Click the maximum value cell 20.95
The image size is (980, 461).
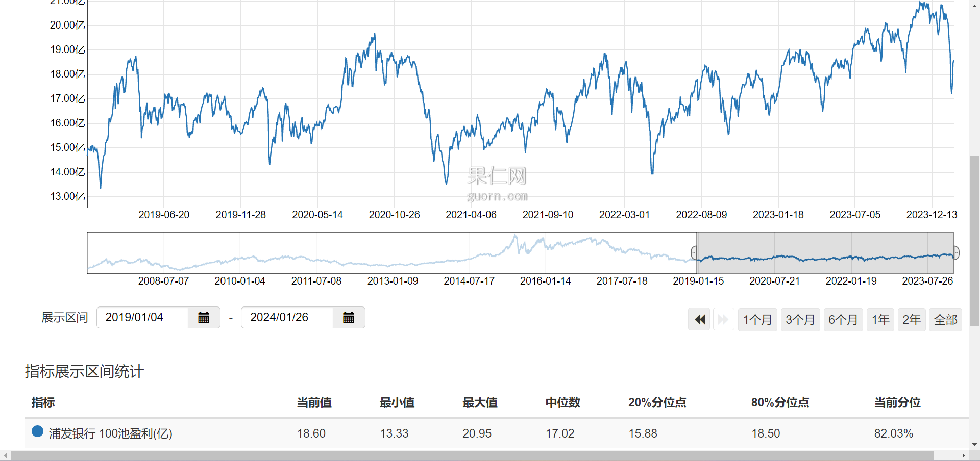[x=477, y=433]
